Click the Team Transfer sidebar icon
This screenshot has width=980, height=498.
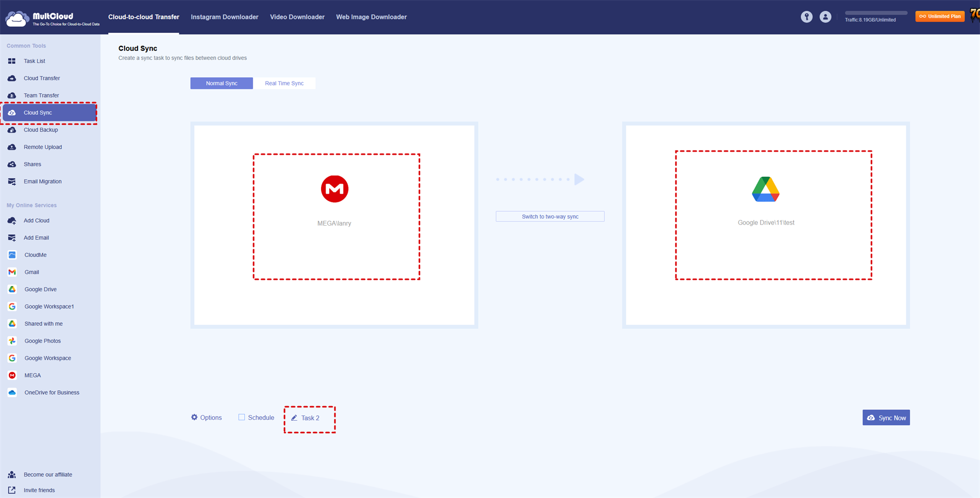pyautogui.click(x=12, y=95)
